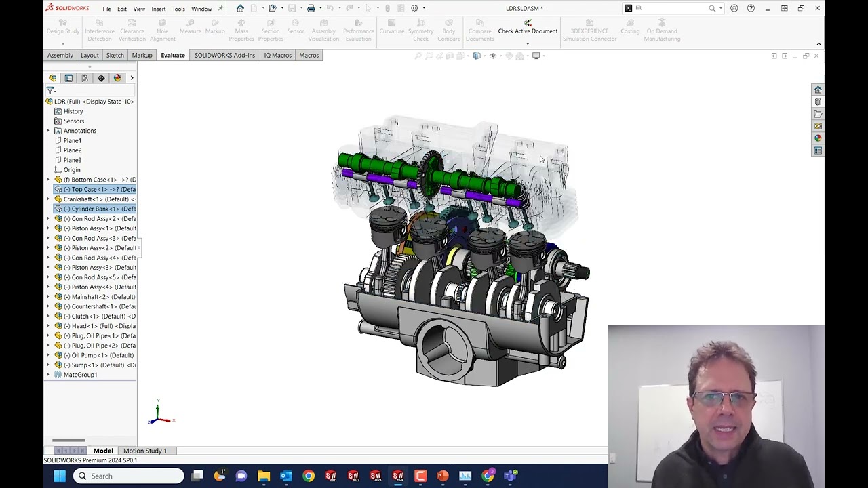Click Hide/Show Items eye icon
The height and width of the screenshot is (488, 868).
pyautogui.click(x=493, y=56)
